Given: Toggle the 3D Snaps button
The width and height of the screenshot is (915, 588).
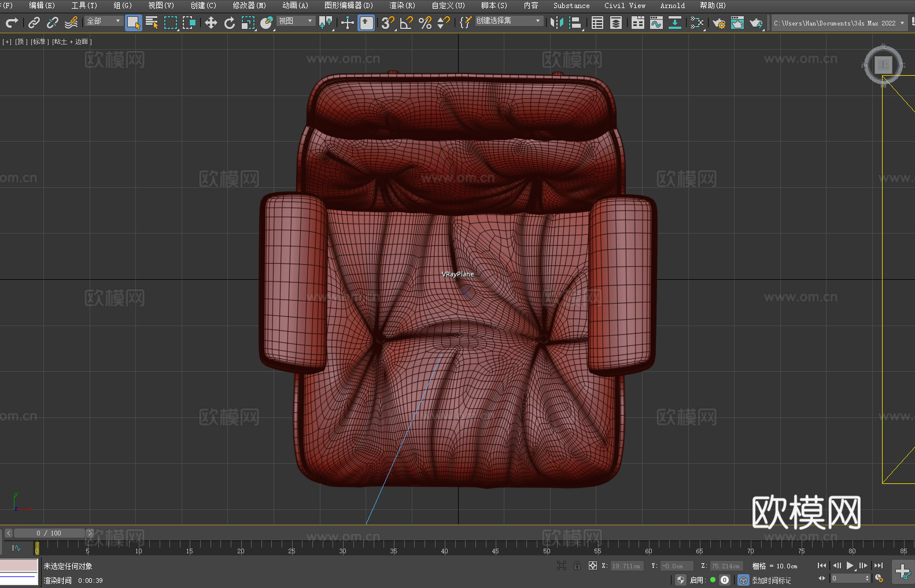Looking at the screenshot, I should (x=388, y=23).
